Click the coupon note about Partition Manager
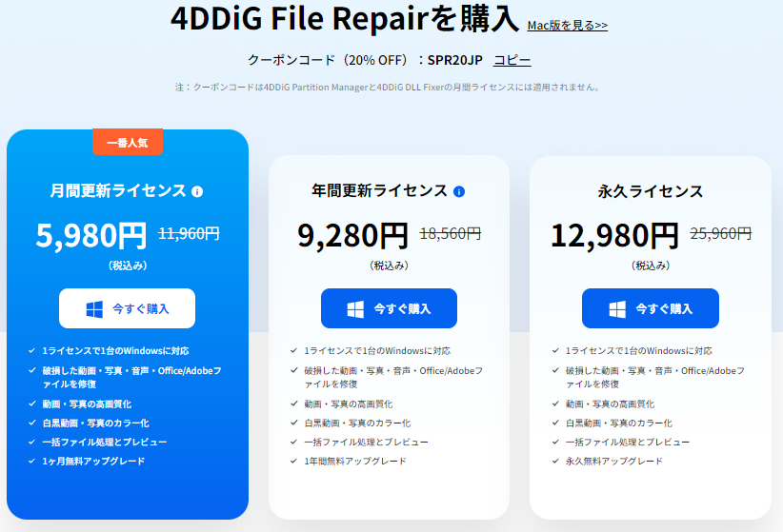The width and height of the screenshot is (783, 532). click(389, 88)
